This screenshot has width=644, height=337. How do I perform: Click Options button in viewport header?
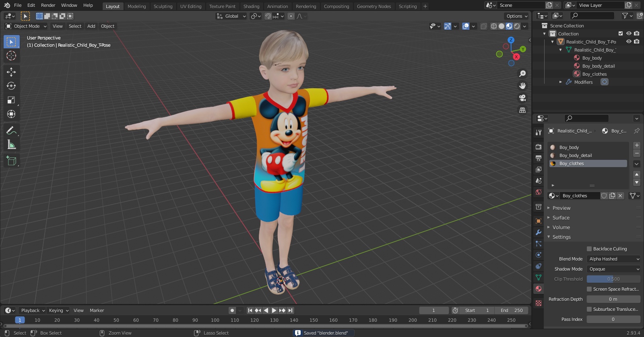[x=516, y=16]
